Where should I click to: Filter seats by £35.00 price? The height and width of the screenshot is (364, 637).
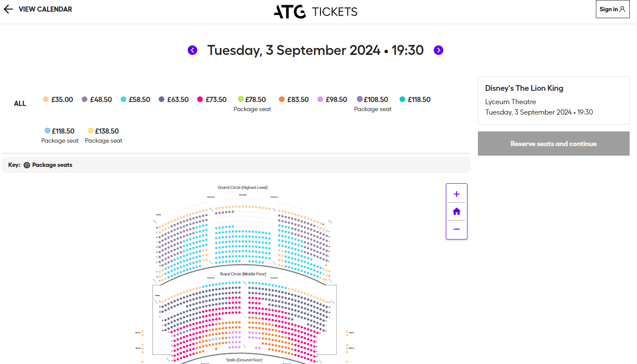tap(58, 99)
